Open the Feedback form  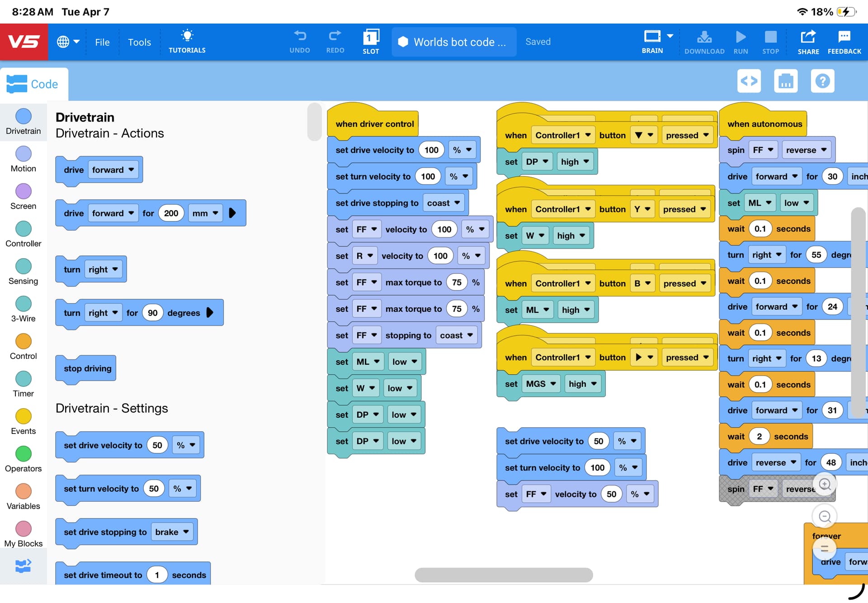point(844,42)
